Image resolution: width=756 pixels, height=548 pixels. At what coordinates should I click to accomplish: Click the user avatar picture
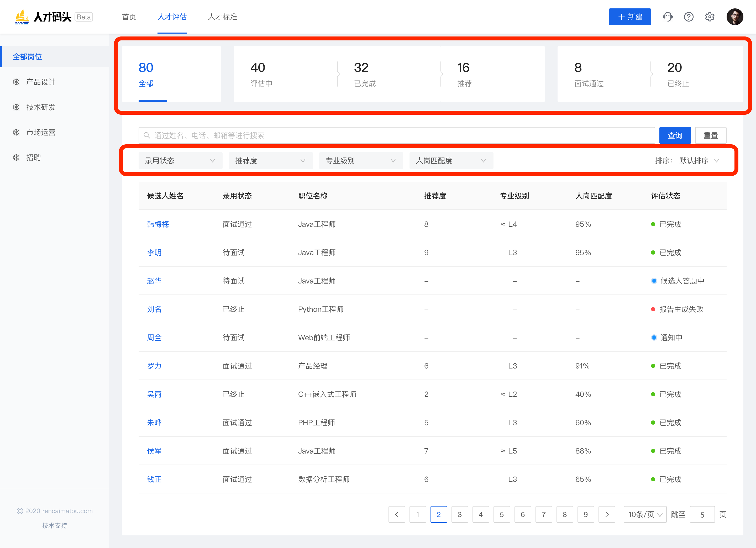click(735, 17)
